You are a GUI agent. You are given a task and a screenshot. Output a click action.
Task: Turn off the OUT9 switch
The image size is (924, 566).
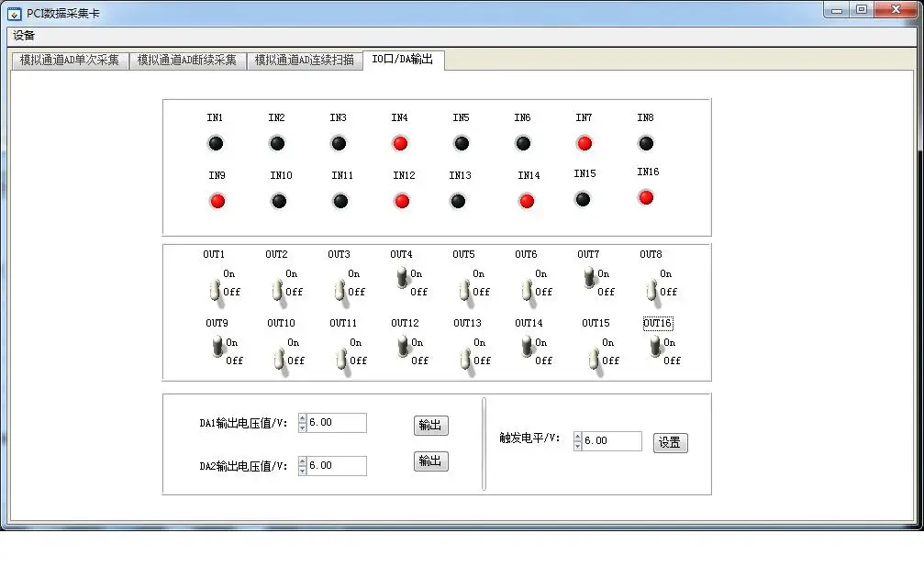click(x=218, y=347)
